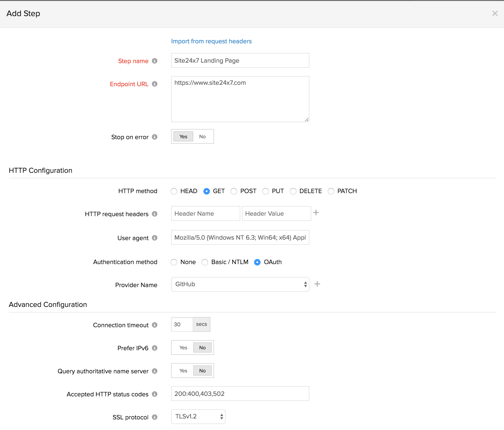The height and width of the screenshot is (430, 504).
Task: Click the info icon beside Endpoint URL
Action: [x=155, y=84]
